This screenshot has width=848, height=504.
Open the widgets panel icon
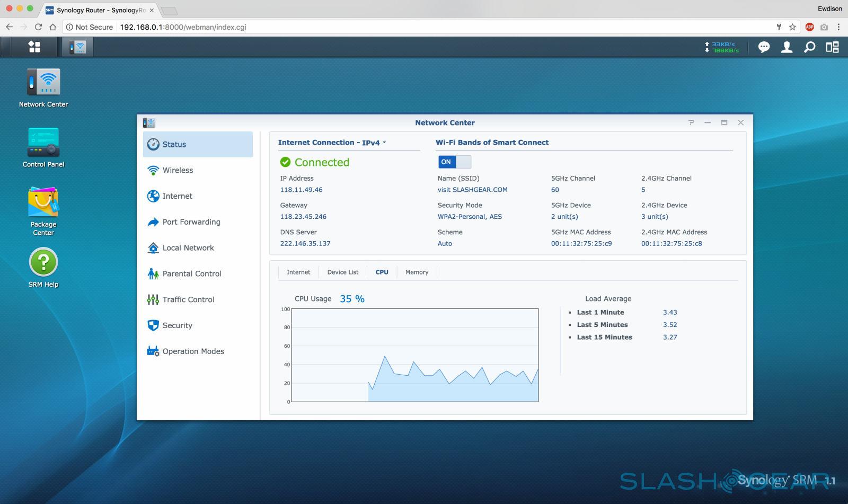[x=832, y=47]
